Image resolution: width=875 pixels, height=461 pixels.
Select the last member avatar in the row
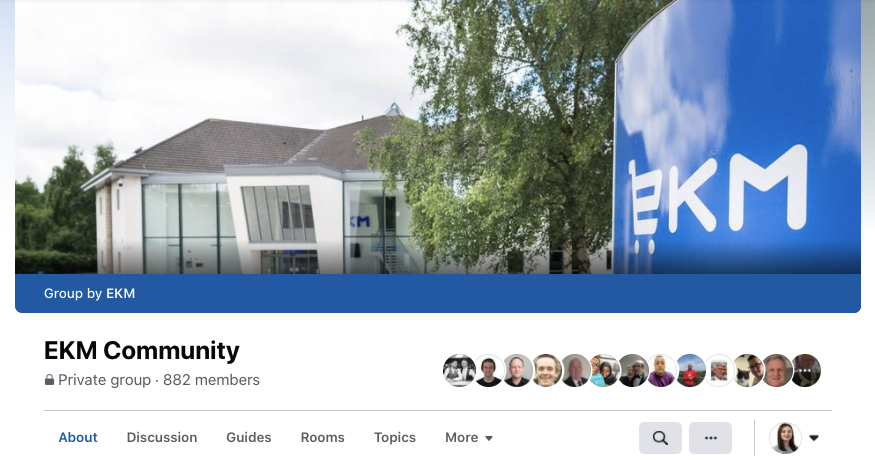806,371
